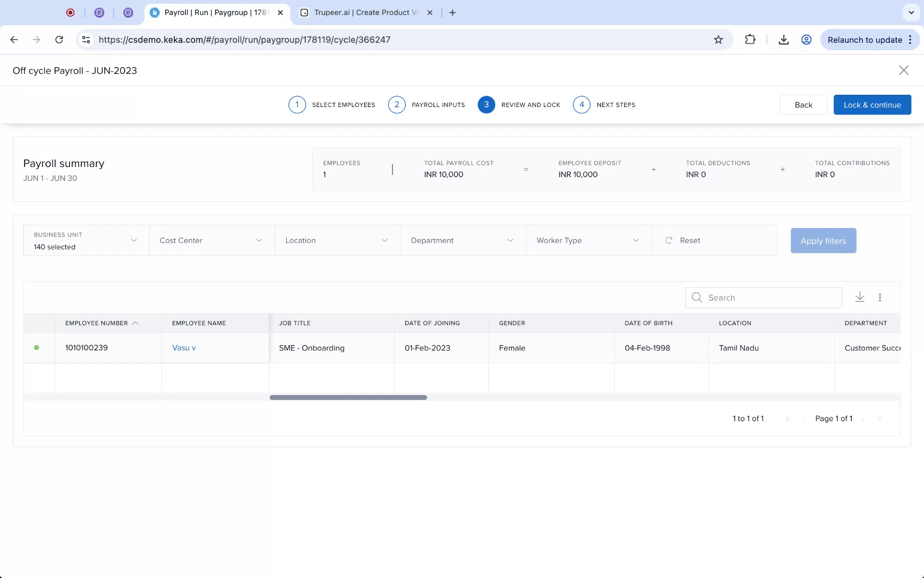Image resolution: width=924 pixels, height=578 pixels.
Task: Expand the Cost Center dropdown
Action: 211,240
